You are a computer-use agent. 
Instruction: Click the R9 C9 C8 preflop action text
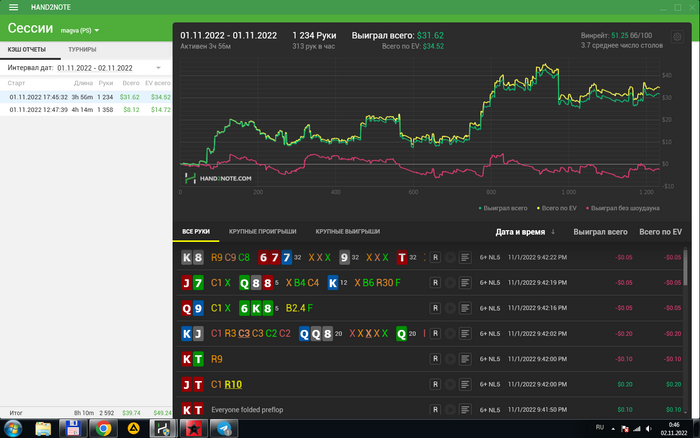(230, 258)
